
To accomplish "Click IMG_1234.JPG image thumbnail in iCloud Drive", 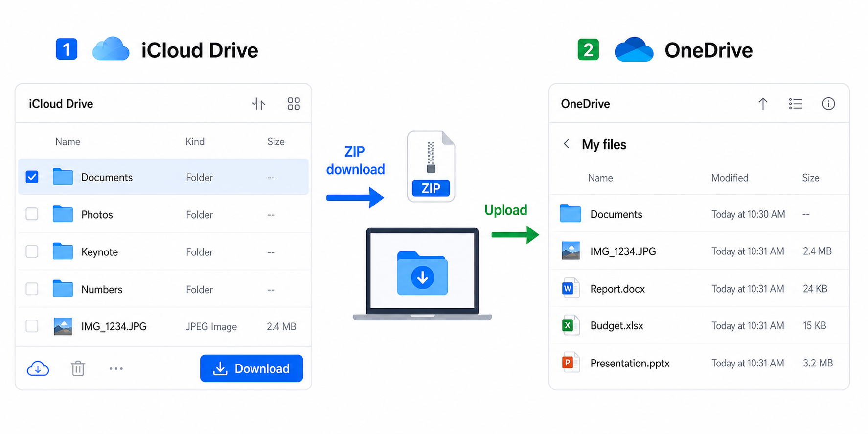I will 63,326.
